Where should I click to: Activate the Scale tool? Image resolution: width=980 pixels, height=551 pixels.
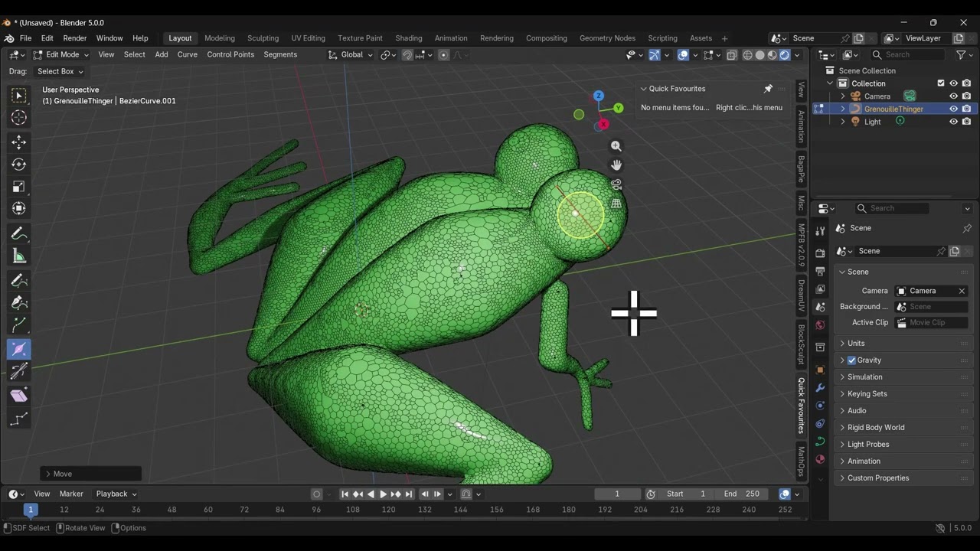click(19, 187)
